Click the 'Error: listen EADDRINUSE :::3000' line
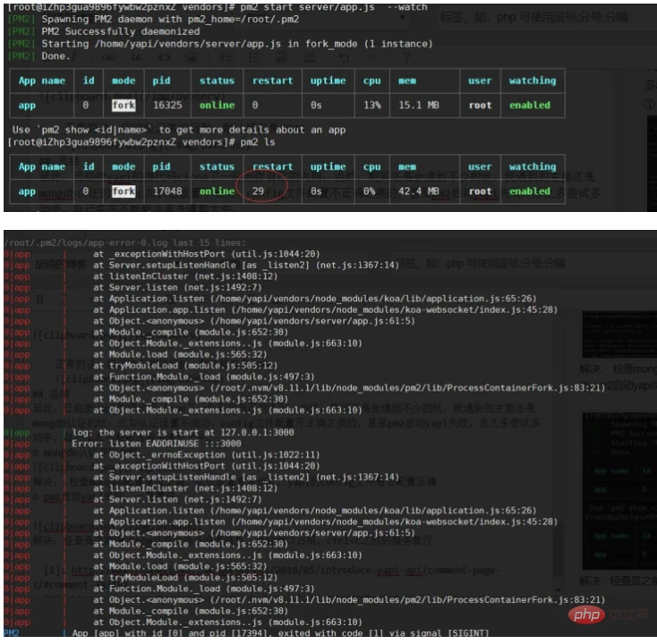This screenshot has height=644, width=657. pos(157,444)
